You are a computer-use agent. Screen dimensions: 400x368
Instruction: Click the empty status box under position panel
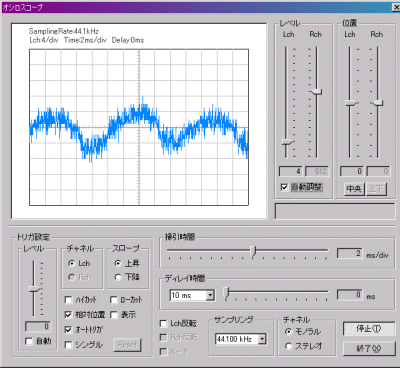334,211
